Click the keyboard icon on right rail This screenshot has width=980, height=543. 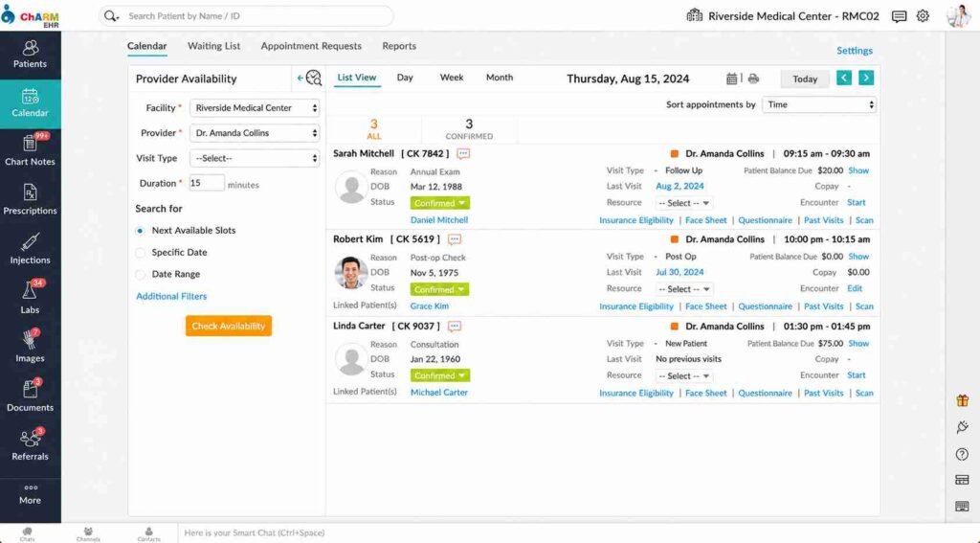click(x=962, y=506)
